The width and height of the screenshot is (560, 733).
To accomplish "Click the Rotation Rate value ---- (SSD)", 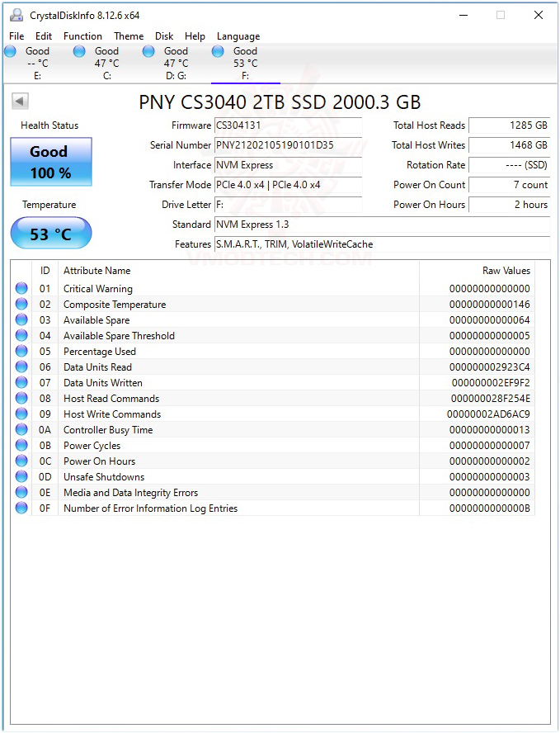I will click(x=509, y=165).
